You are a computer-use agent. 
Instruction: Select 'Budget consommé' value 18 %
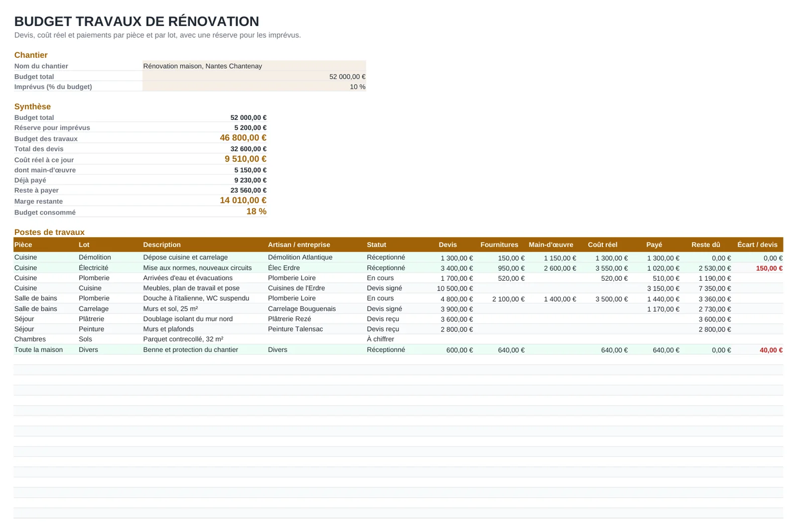(256, 212)
